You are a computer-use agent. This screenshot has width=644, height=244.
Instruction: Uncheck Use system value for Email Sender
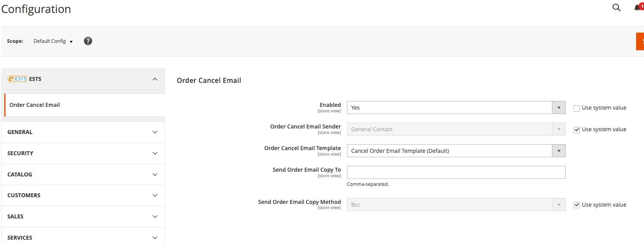tap(577, 130)
